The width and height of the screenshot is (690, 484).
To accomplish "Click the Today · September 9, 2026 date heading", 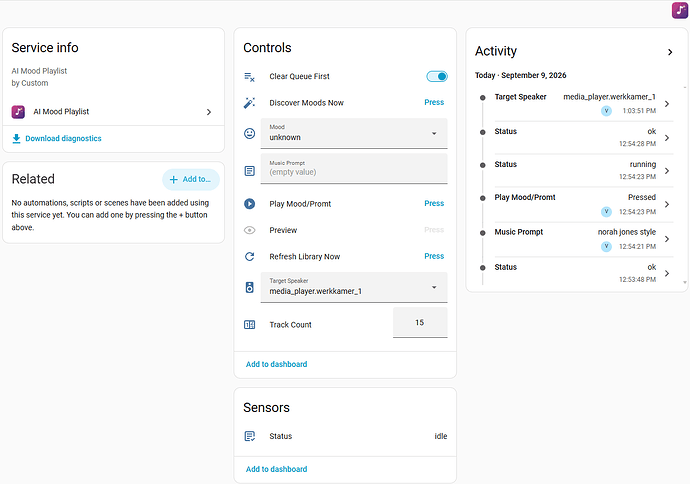I will click(521, 75).
